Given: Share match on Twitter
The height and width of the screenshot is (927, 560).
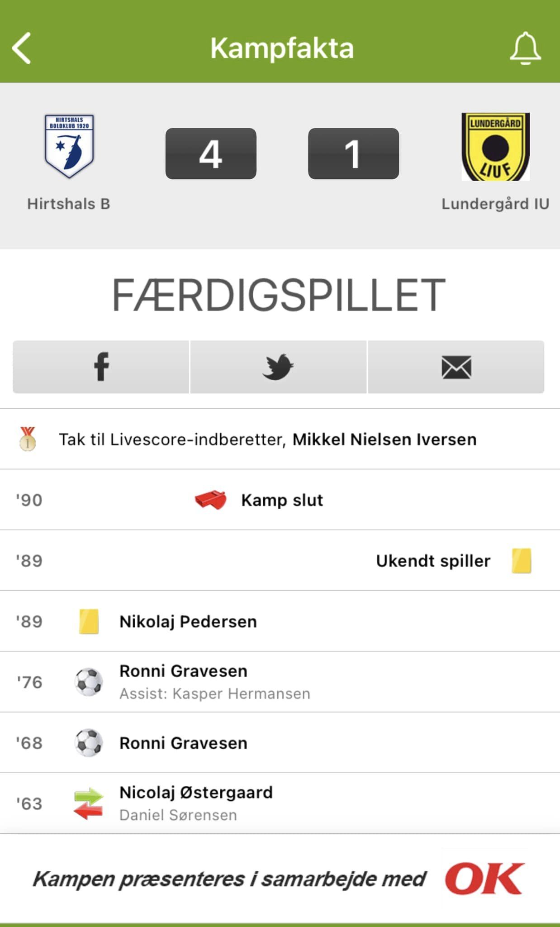Looking at the screenshot, I should pyautogui.click(x=278, y=367).
